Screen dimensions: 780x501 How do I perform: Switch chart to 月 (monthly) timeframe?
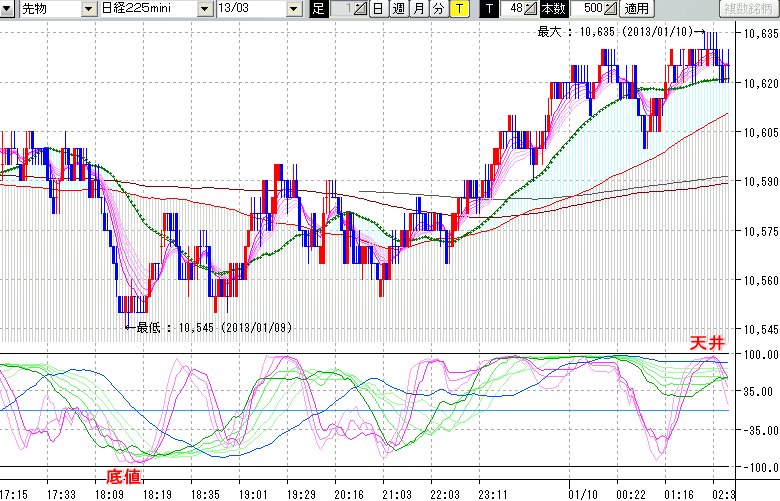pos(418,9)
